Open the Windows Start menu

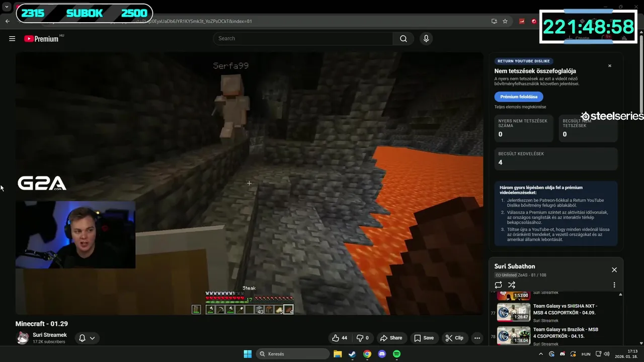(x=248, y=354)
